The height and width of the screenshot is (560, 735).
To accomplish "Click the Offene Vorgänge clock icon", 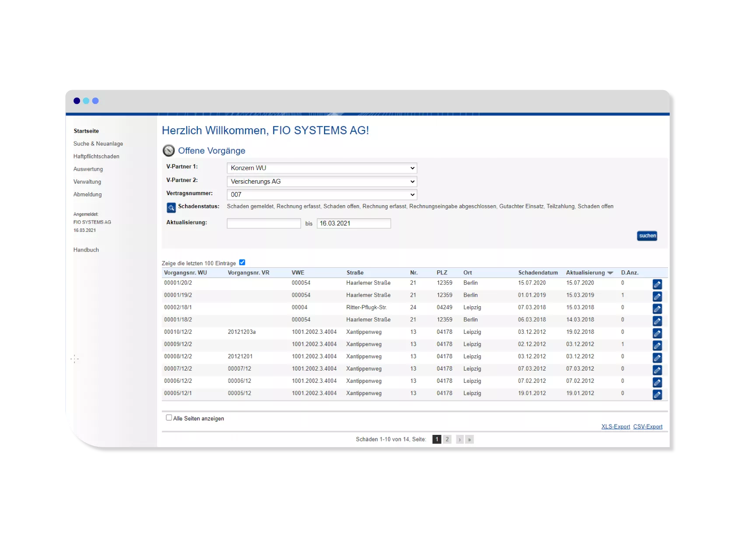I will [x=168, y=150].
